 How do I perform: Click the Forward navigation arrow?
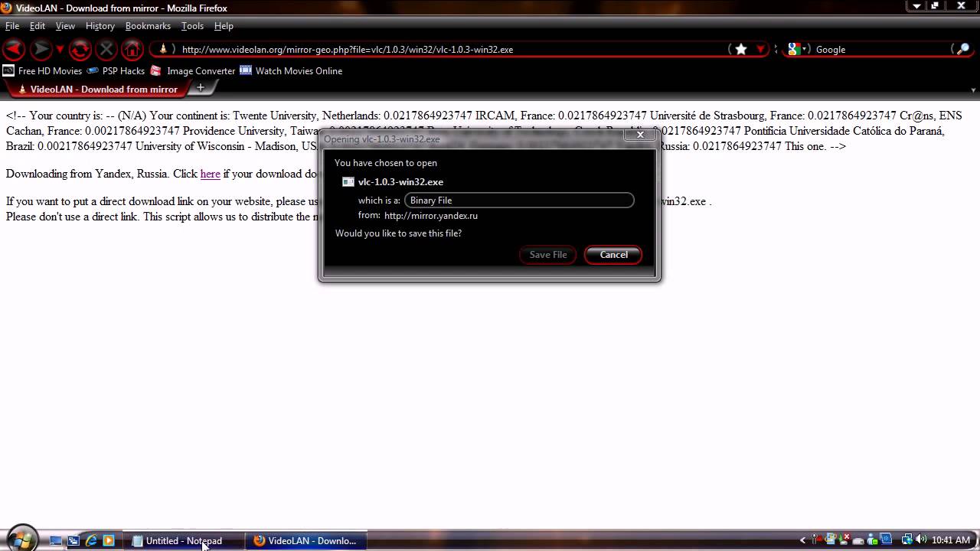point(41,50)
